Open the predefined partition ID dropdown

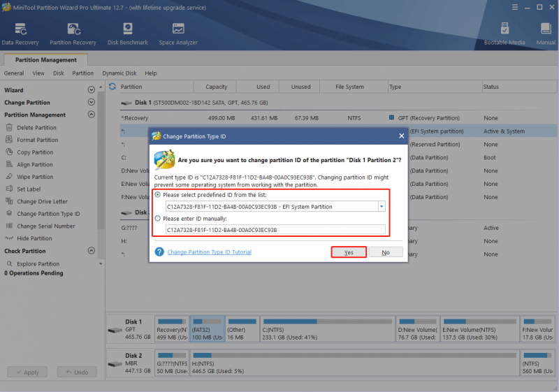click(382, 206)
